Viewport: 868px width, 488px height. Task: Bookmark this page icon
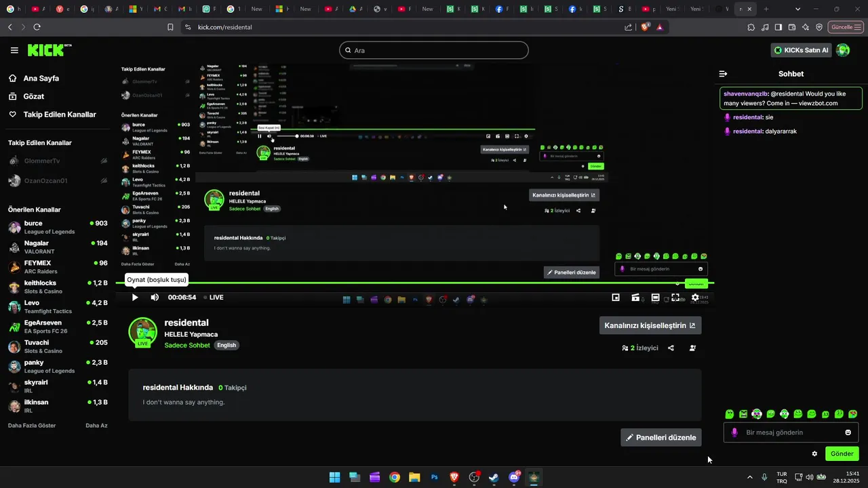pos(170,27)
